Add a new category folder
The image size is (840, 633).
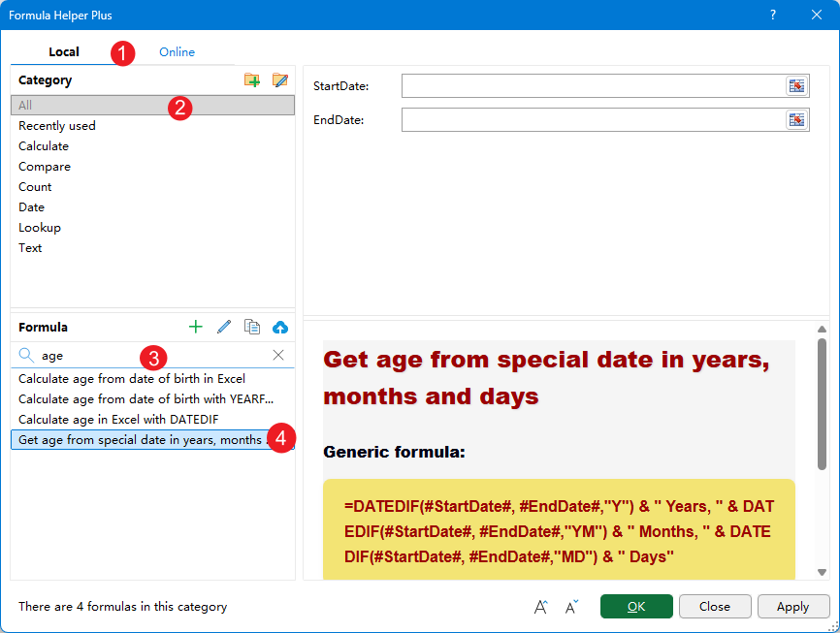252,80
